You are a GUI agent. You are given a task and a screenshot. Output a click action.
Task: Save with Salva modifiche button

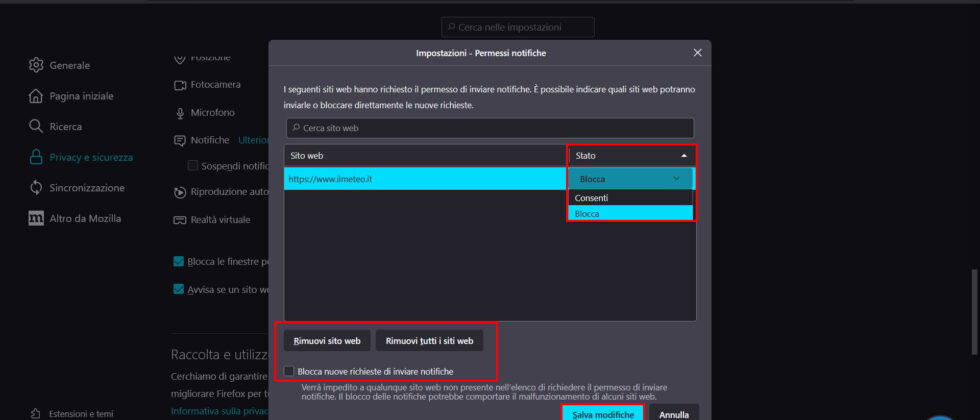point(603,414)
